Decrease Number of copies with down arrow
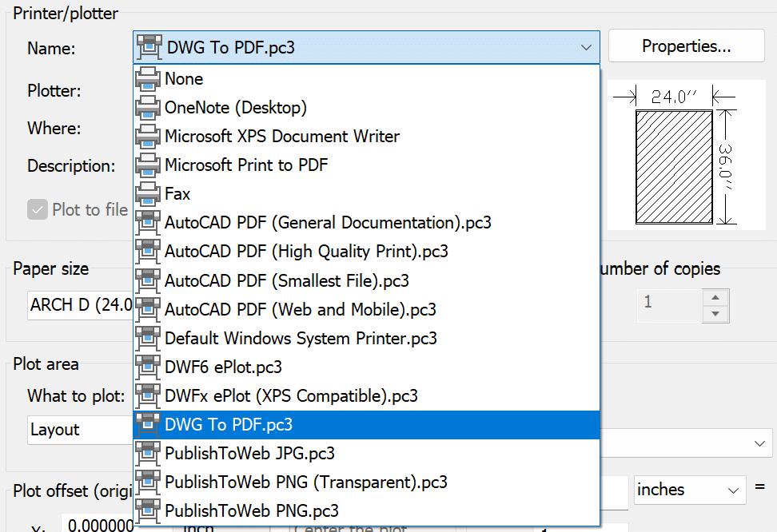 [x=715, y=314]
